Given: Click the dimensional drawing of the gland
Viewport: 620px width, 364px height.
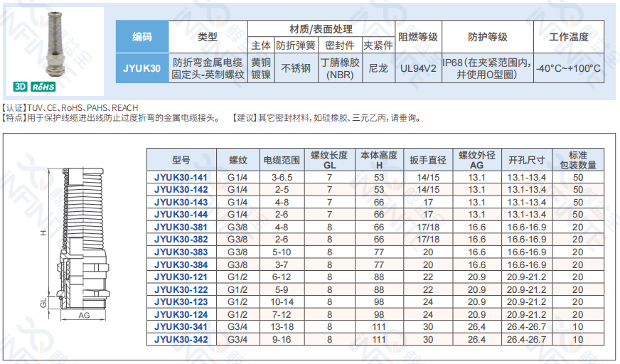Looking at the screenshot, I should coord(77,244).
